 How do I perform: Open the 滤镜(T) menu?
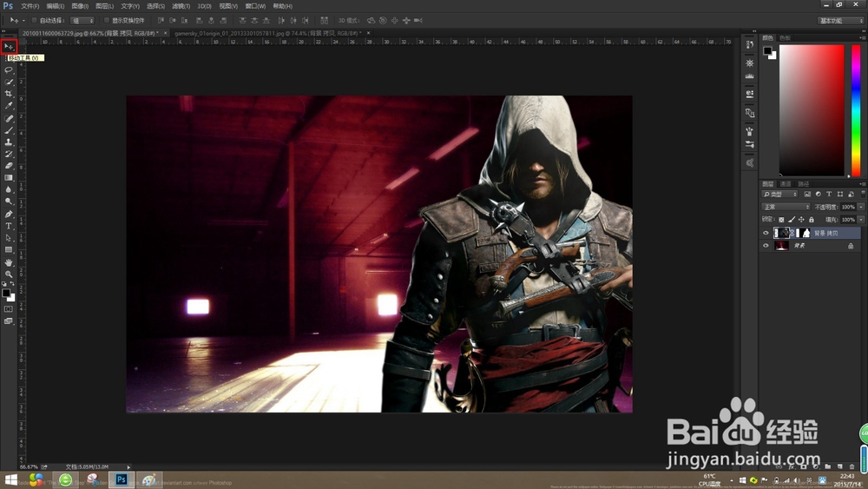coord(181,6)
